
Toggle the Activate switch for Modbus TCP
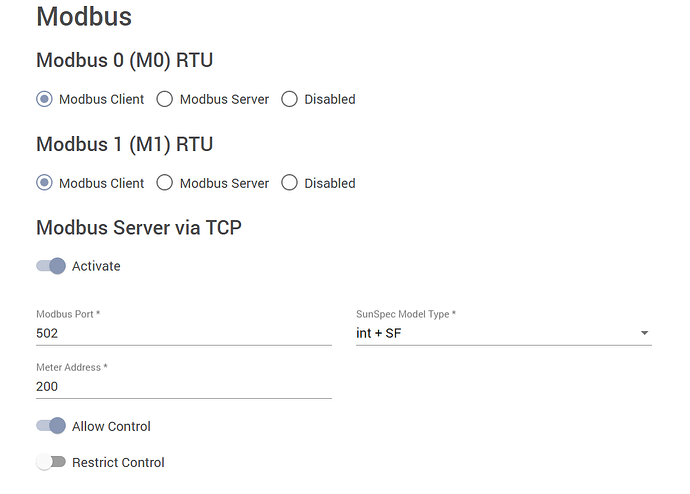(x=51, y=266)
